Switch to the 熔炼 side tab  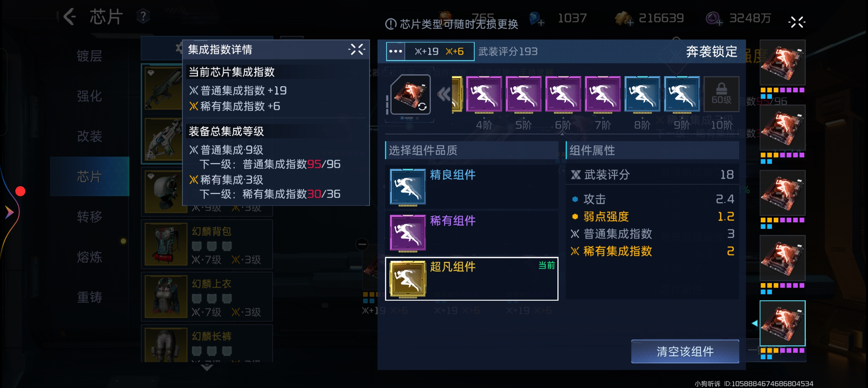[x=90, y=257]
